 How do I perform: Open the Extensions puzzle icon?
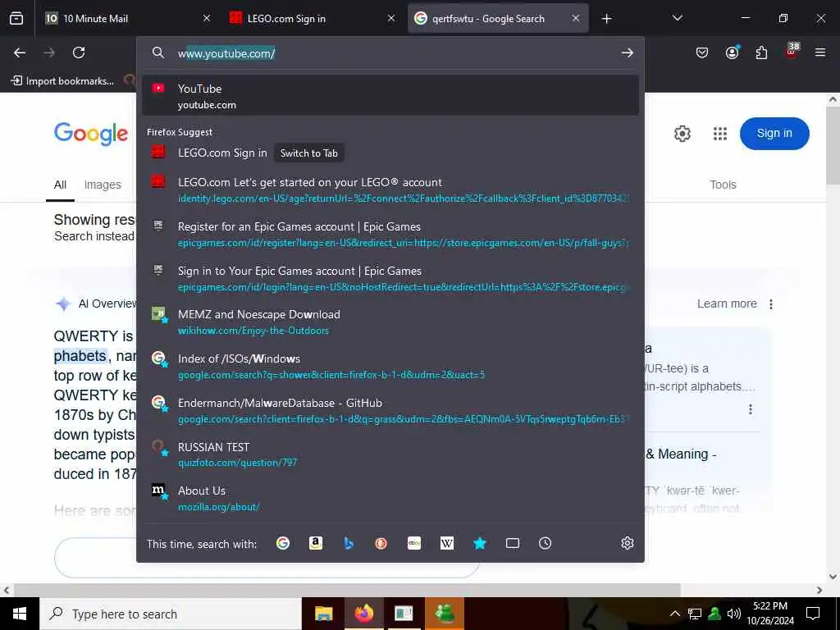761,52
